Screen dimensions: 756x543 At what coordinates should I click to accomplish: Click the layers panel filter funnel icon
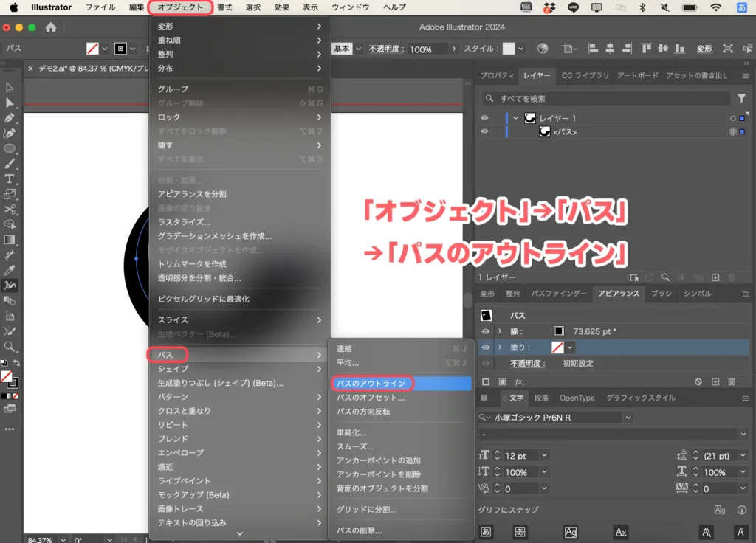[741, 98]
